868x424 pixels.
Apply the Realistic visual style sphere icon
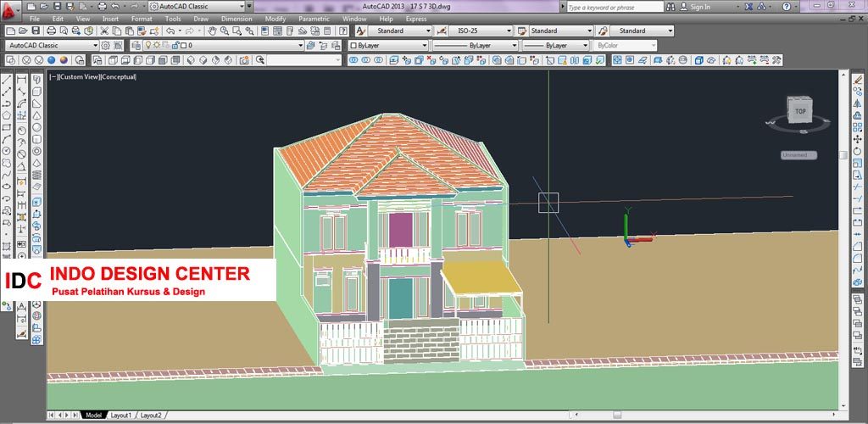[52, 59]
